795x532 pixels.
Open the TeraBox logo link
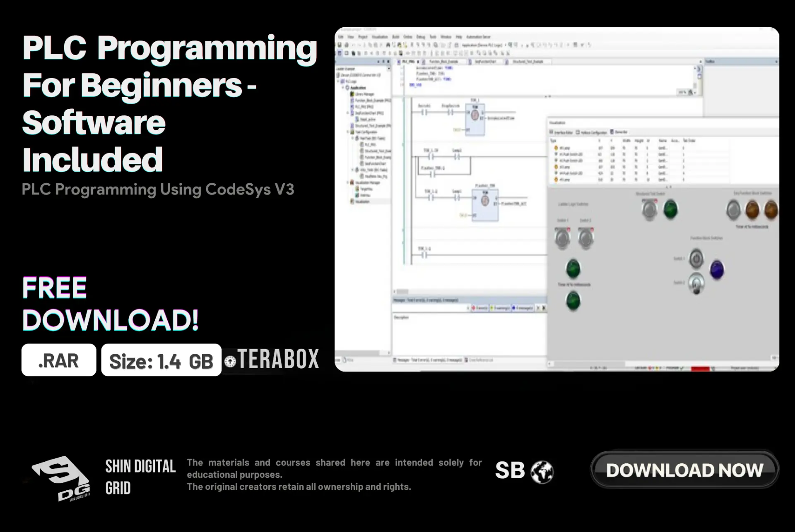tap(272, 359)
